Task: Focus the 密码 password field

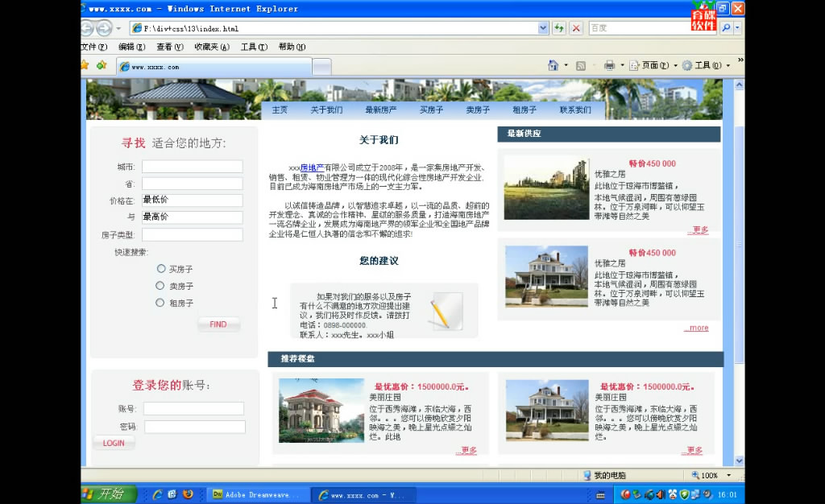Action: (195, 427)
